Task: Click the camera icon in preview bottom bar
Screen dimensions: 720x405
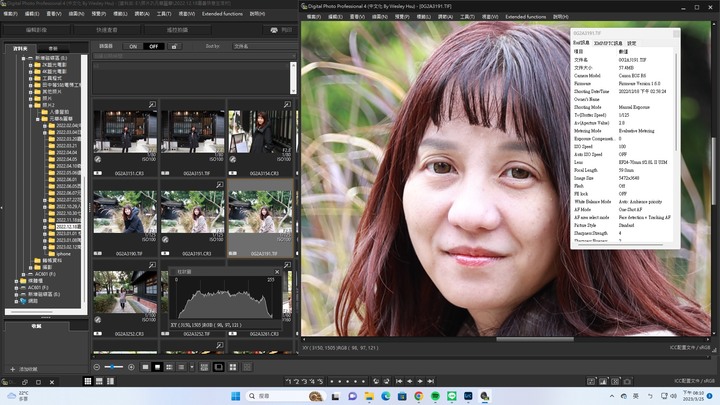Action: (627, 381)
